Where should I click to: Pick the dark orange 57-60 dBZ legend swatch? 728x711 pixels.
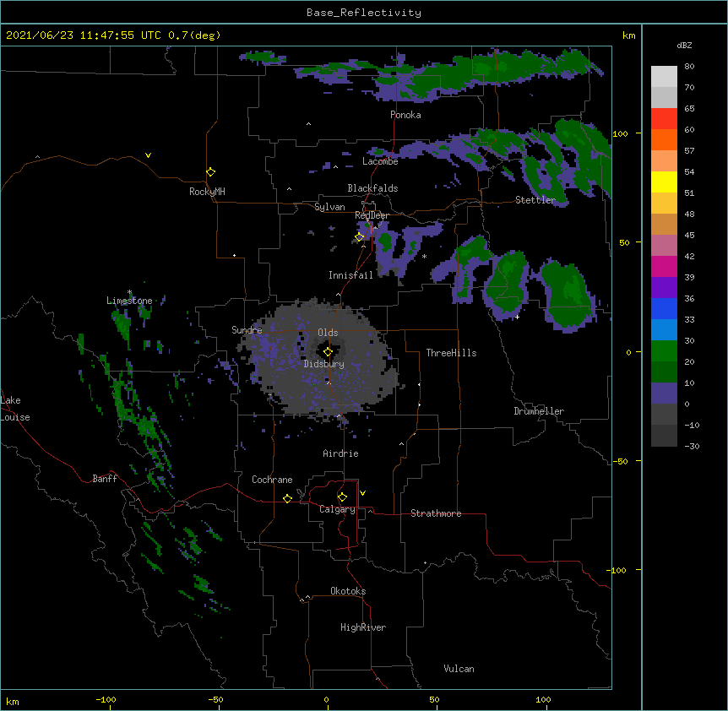[664, 140]
